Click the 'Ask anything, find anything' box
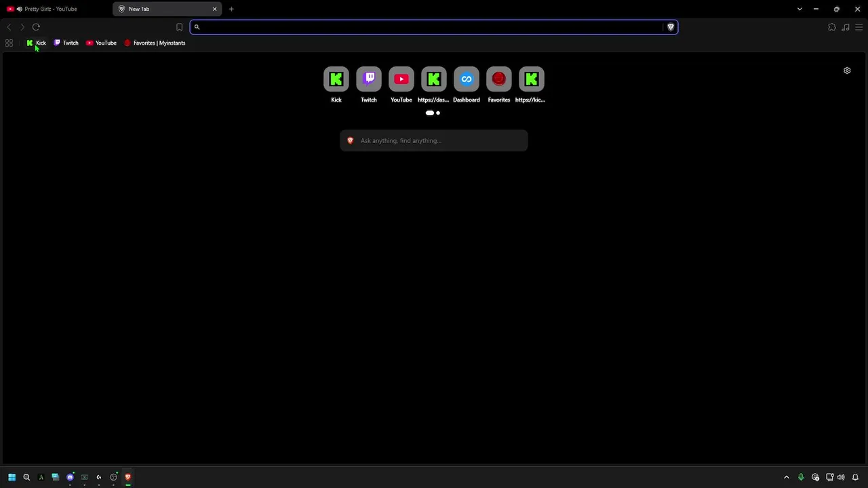This screenshot has width=868, height=488. point(434,140)
